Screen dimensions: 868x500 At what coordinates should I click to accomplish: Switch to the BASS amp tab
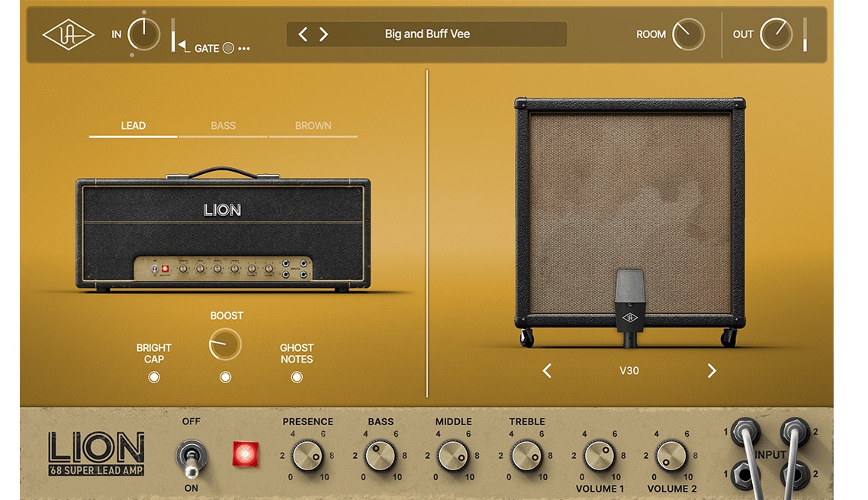click(x=223, y=127)
